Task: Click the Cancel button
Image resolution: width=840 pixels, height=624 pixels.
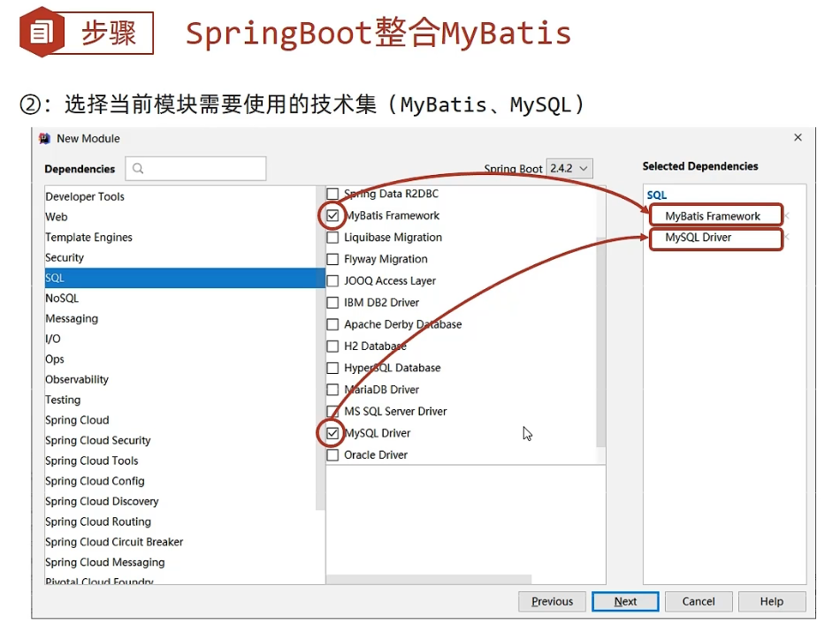Action: [698, 602]
